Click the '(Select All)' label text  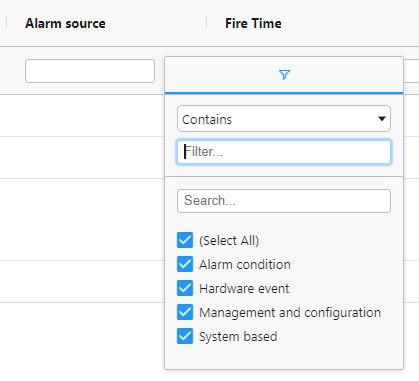(229, 241)
